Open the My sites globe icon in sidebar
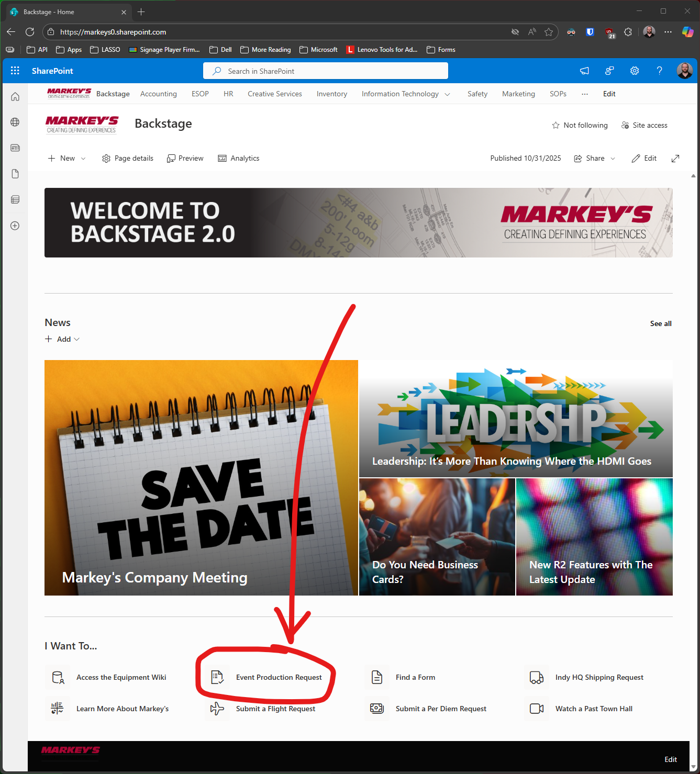 (15, 122)
